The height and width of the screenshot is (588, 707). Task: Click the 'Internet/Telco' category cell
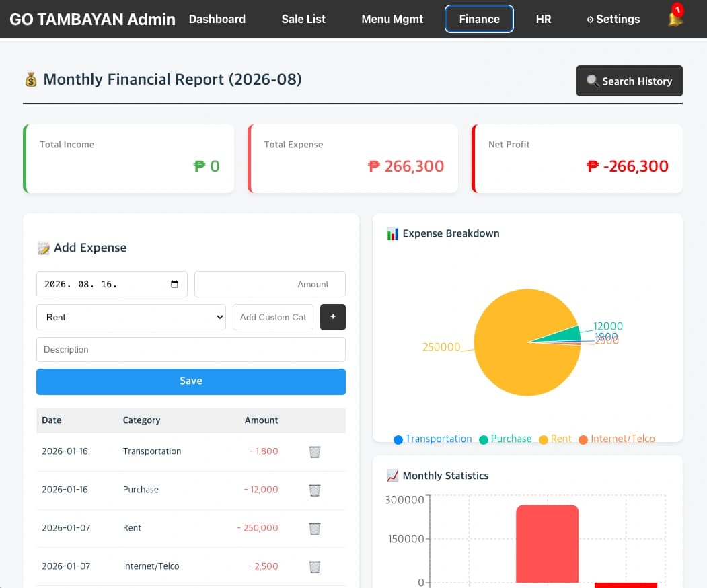click(151, 566)
